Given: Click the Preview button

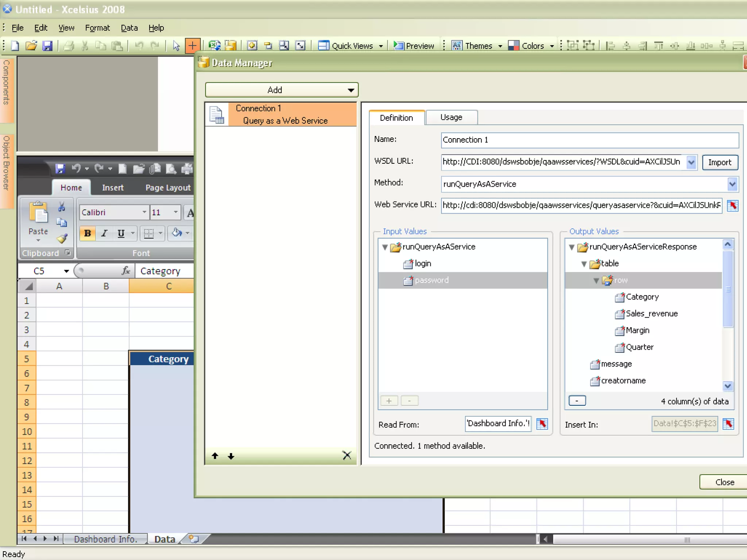Looking at the screenshot, I should 414,46.
